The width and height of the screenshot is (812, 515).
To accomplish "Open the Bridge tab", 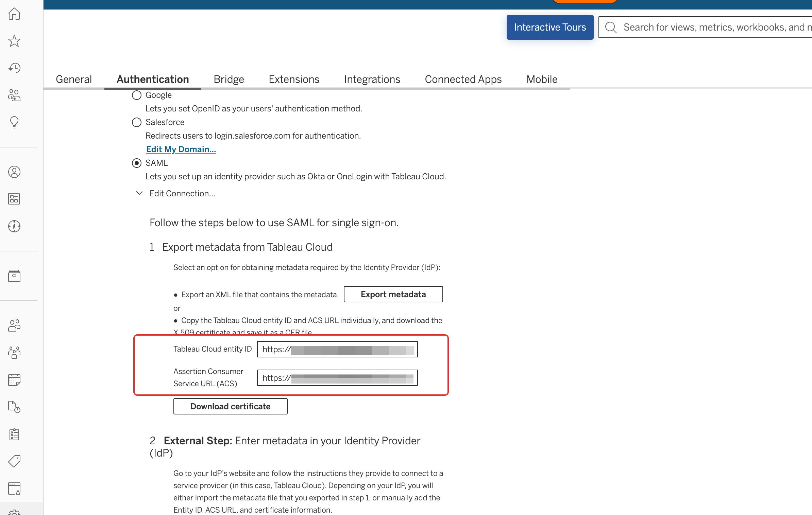I will pyautogui.click(x=229, y=79).
